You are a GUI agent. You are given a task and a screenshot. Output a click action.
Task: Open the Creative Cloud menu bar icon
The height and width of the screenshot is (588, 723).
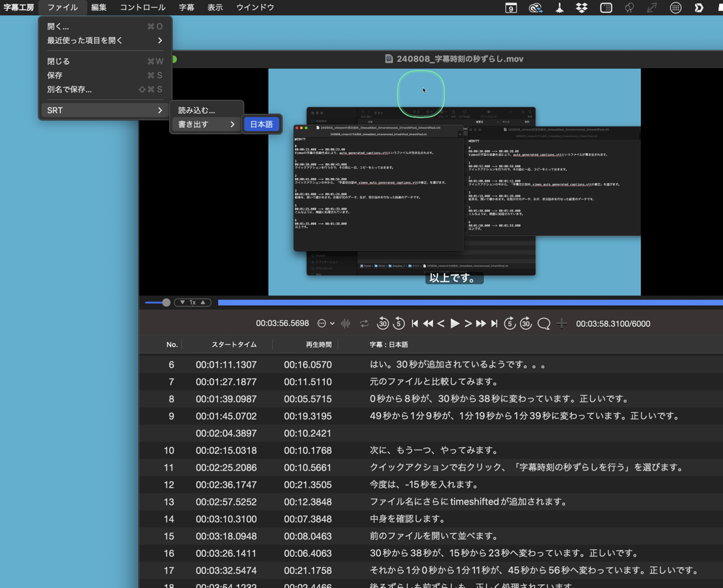pos(535,8)
